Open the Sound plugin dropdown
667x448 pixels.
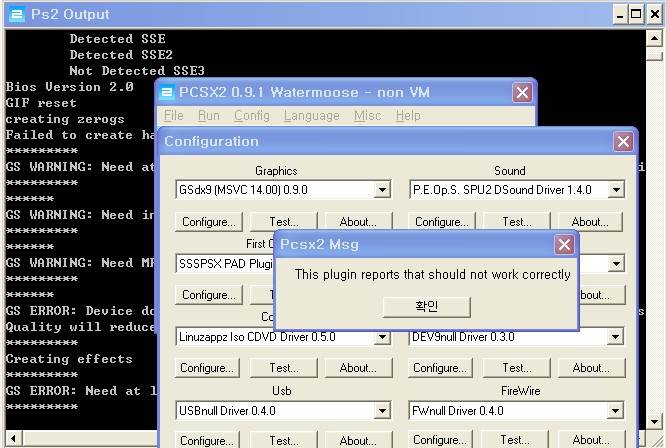coord(616,190)
